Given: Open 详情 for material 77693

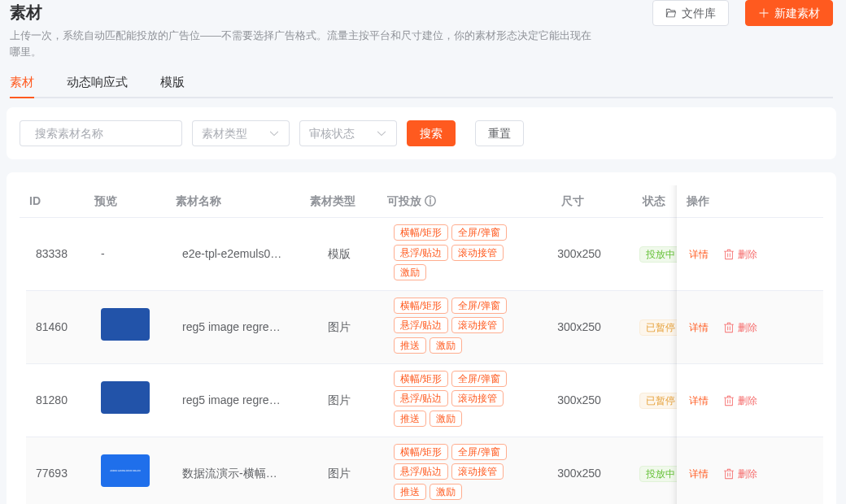Looking at the screenshot, I should tap(698, 475).
